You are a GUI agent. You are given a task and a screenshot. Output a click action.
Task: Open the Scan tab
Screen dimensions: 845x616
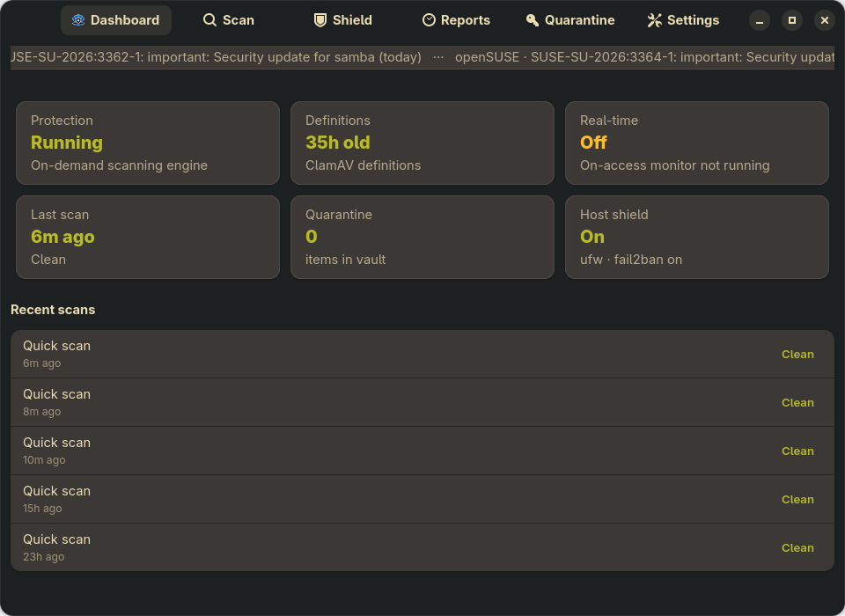click(229, 20)
